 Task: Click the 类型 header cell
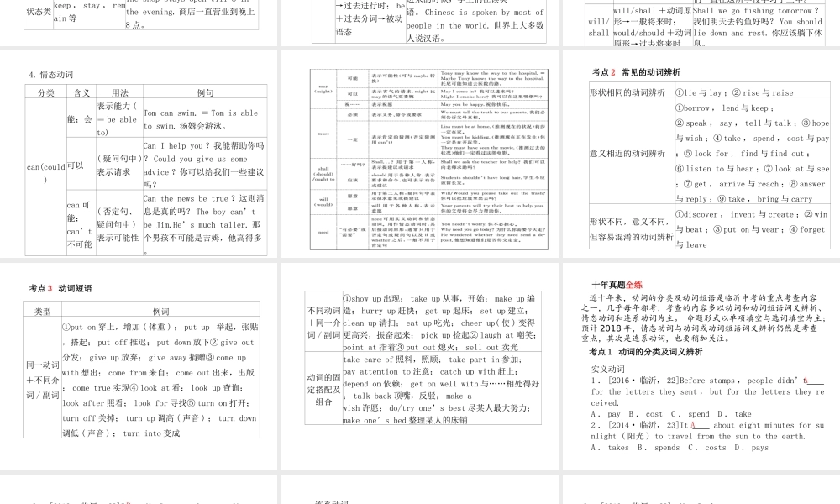point(42,310)
